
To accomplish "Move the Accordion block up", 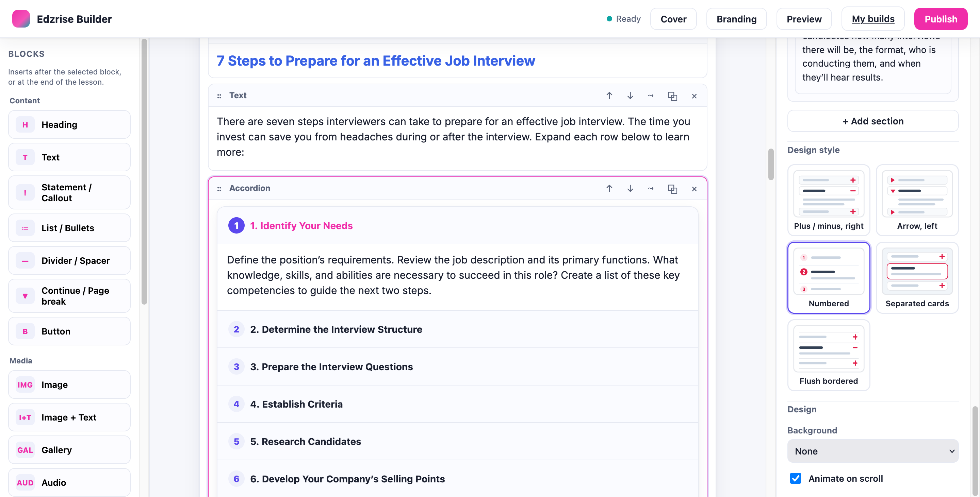I will 609,188.
